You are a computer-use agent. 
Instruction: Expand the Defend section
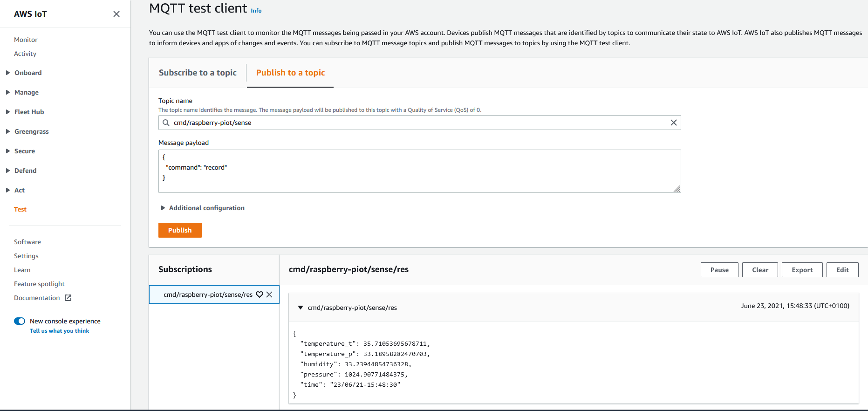[x=8, y=171]
